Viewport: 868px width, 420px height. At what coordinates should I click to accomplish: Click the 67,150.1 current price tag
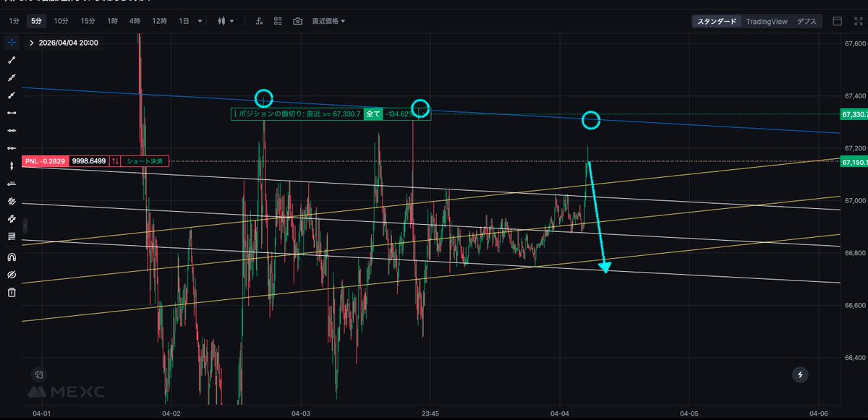(854, 163)
